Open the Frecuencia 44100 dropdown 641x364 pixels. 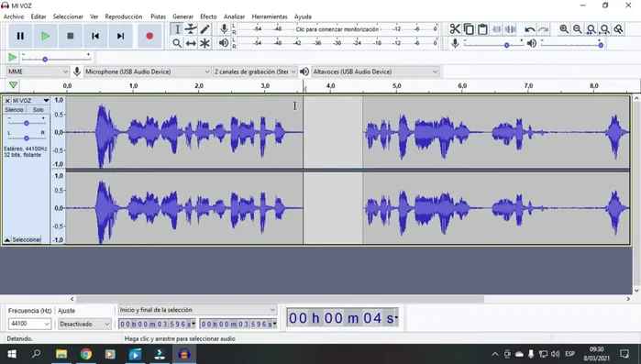[29, 324]
